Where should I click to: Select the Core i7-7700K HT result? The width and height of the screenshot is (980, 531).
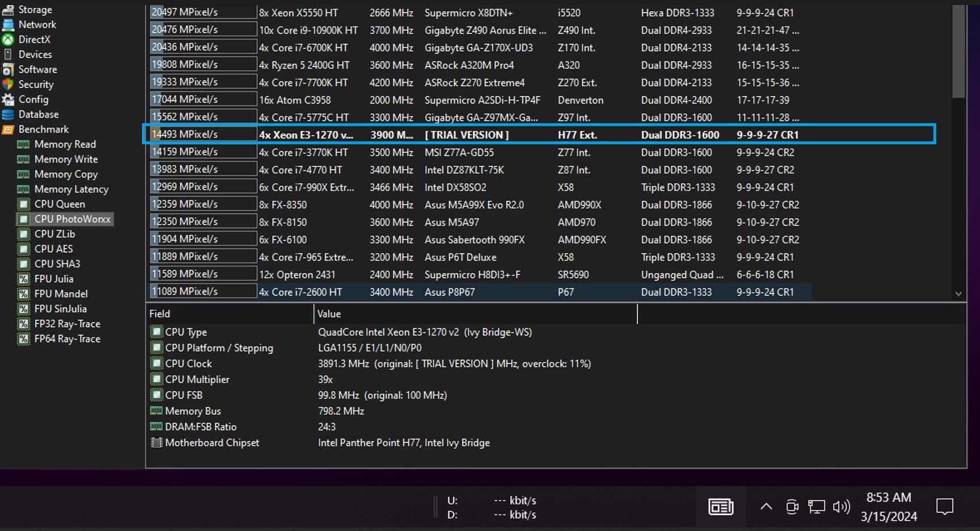(480, 82)
